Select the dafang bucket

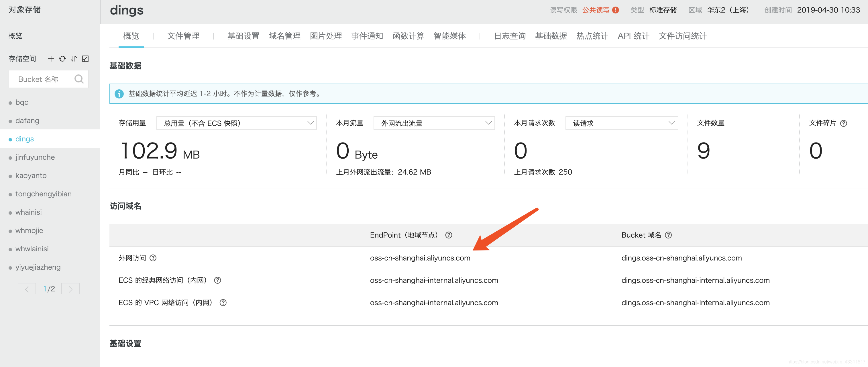coord(27,121)
